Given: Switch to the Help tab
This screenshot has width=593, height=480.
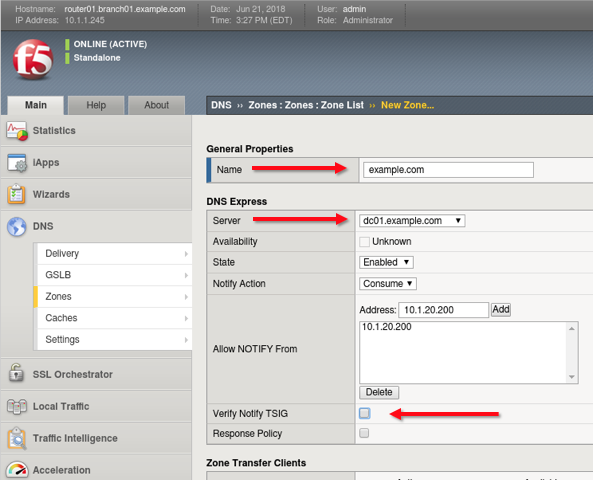Looking at the screenshot, I should 96,105.
